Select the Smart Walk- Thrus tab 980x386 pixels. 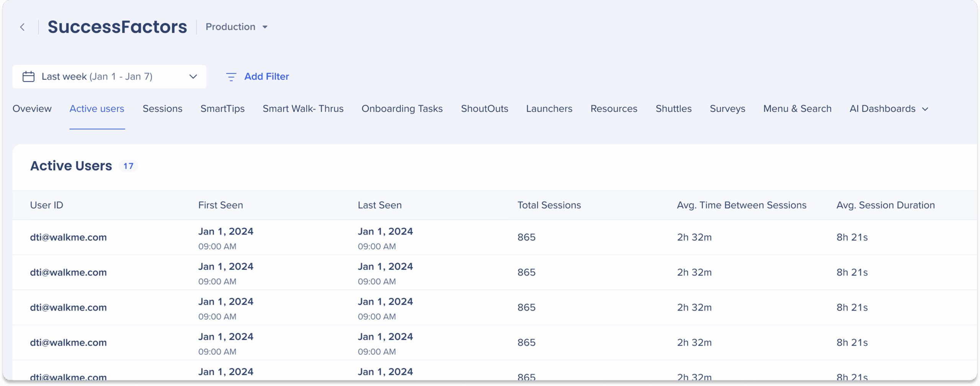(303, 109)
